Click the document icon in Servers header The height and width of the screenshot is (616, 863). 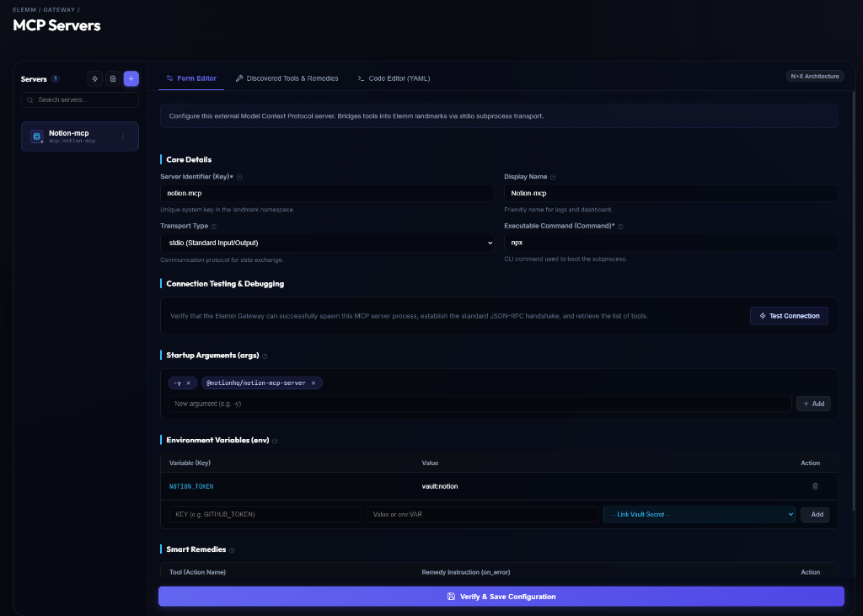click(113, 78)
